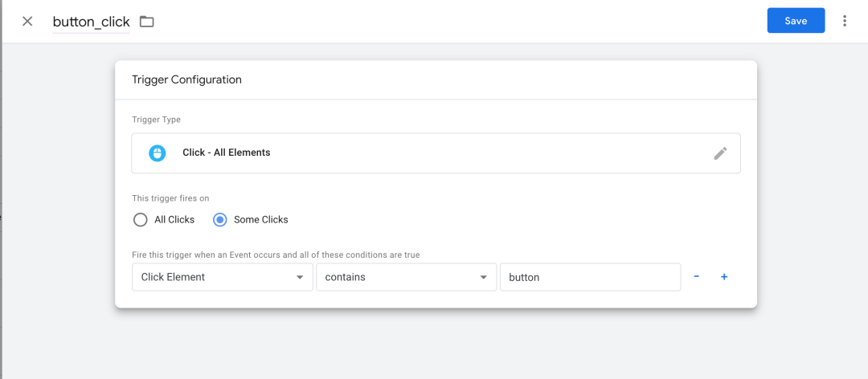Screen dimensions: 868x379
Task: Click the arrow on the Click Element field
Action: click(x=300, y=277)
